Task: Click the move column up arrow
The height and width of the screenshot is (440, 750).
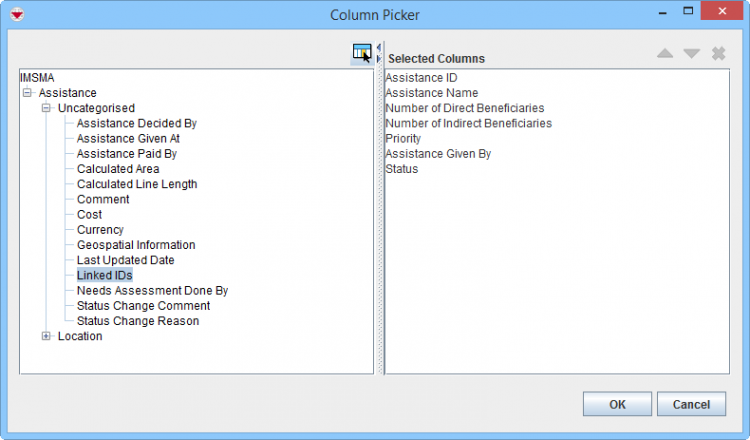Action: [665, 53]
